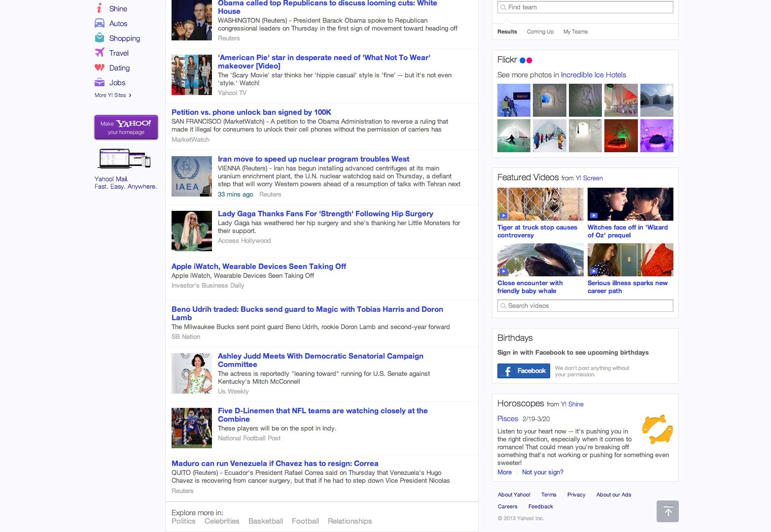Open Flickr photo of couple in blue ice room
This screenshot has height=532, width=771.
click(514, 100)
